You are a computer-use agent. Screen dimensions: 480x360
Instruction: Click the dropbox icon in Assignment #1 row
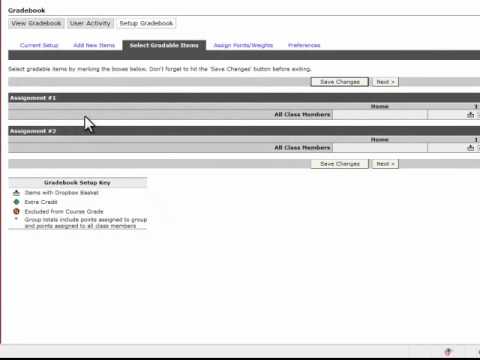[470, 115]
